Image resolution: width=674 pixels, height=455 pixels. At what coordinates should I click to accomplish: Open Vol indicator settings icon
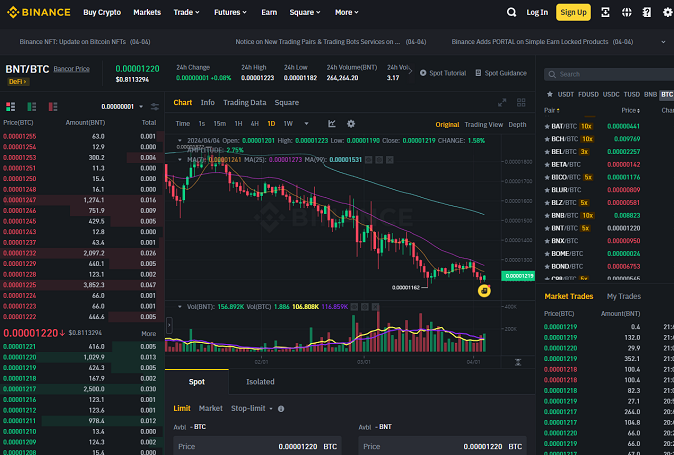(x=365, y=307)
